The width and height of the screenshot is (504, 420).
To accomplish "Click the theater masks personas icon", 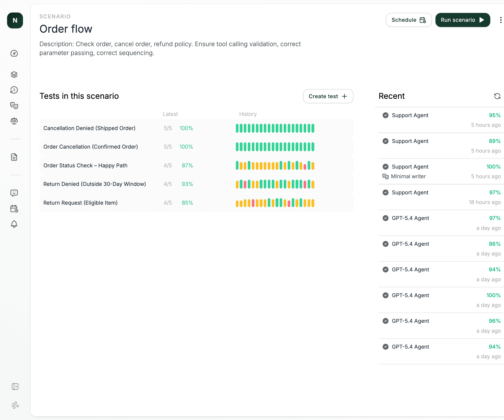I will (x=14, y=105).
